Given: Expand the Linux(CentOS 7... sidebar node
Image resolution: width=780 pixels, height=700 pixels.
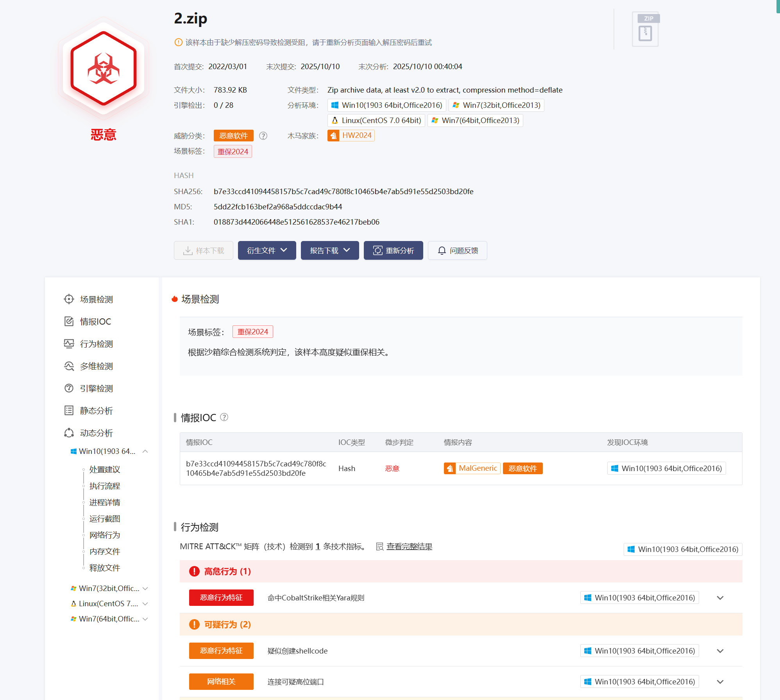Looking at the screenshot, I should (145, 604).
